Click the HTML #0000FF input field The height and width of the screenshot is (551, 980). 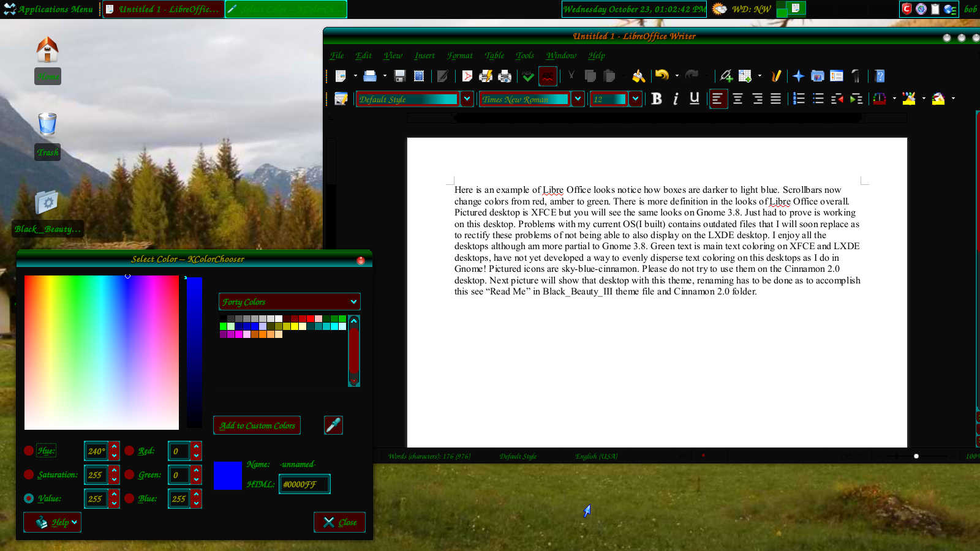304,484
